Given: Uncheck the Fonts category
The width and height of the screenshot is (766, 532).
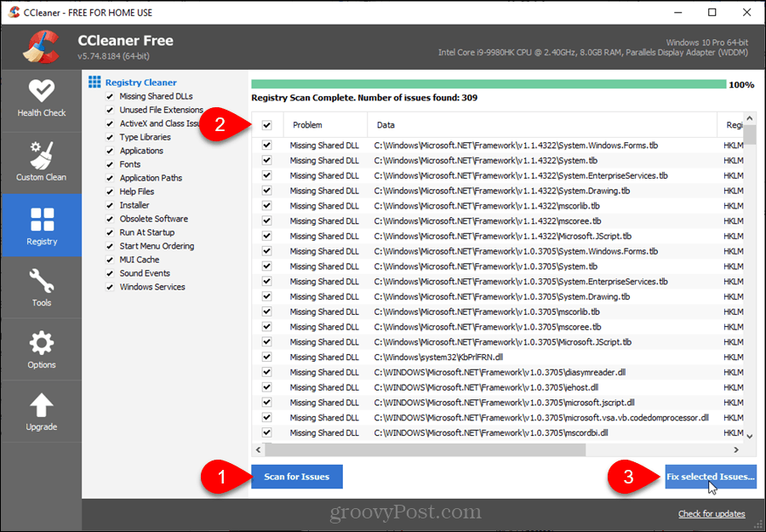Looking at the screenshot, I should (x=110, y=164).
